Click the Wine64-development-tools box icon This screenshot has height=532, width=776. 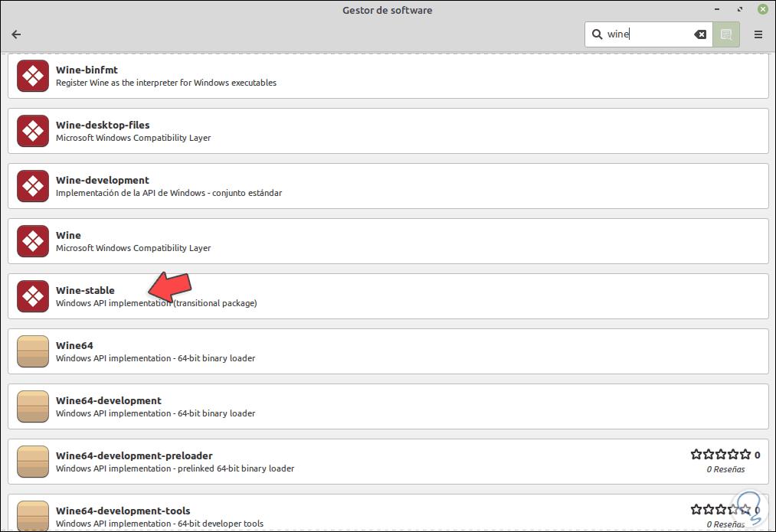(33, 516)
